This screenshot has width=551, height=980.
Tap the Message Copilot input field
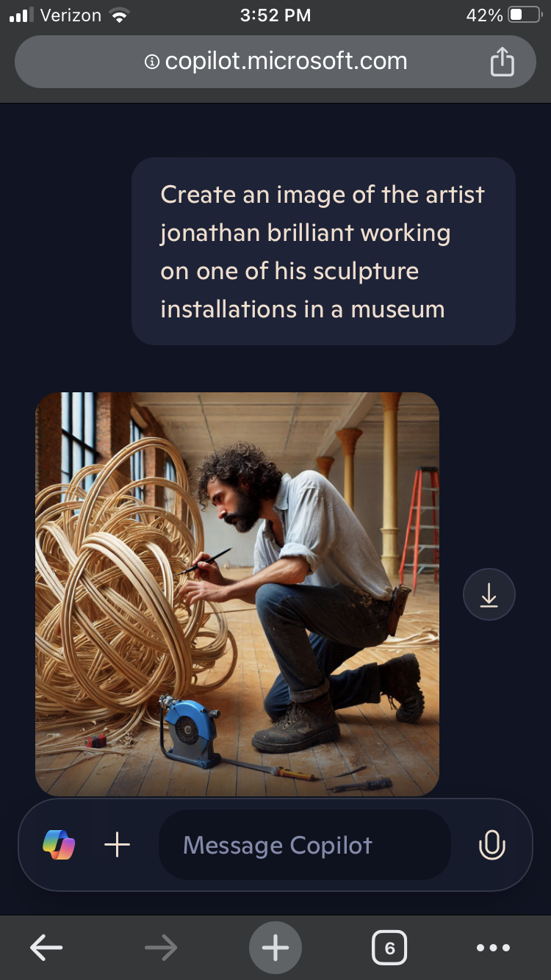[304, 845]
